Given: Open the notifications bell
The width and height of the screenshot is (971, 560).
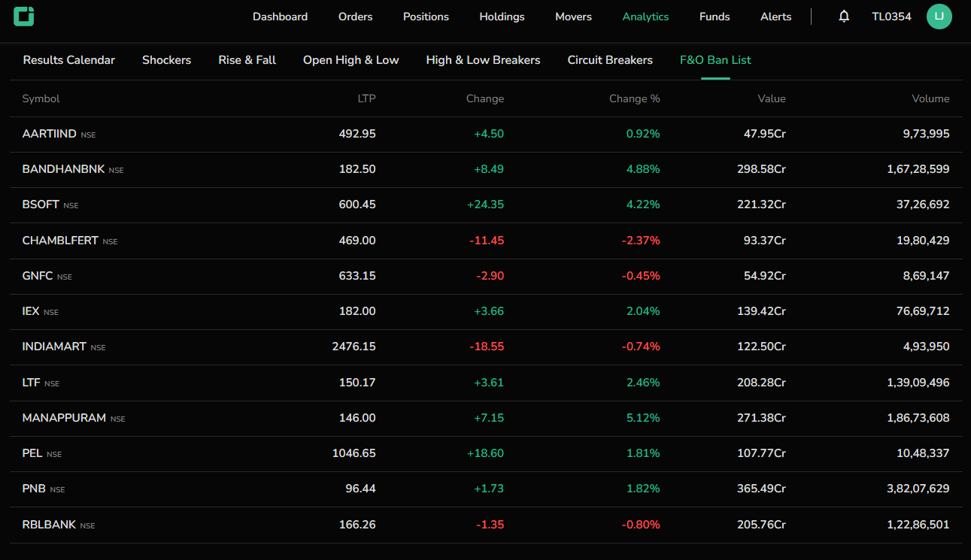Looking at the screenshot, I should [x=844, y=17].
